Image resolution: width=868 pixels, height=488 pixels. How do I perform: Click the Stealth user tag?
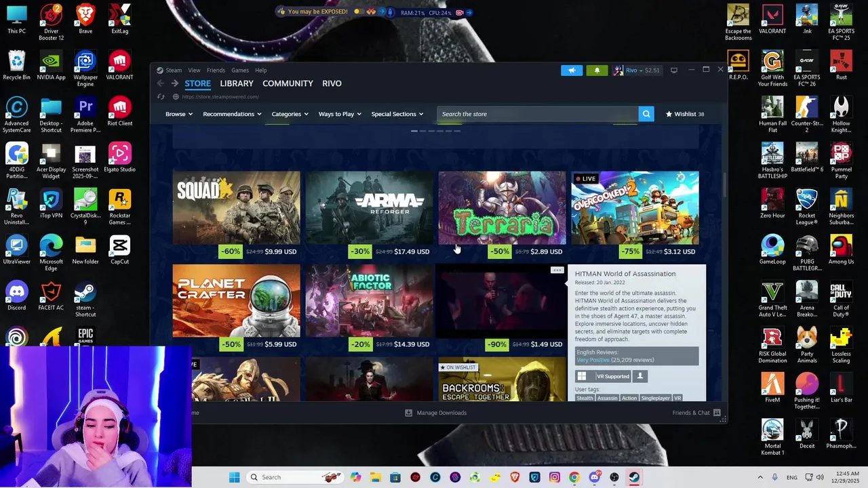pyautogui.click(x=585, y=398)
